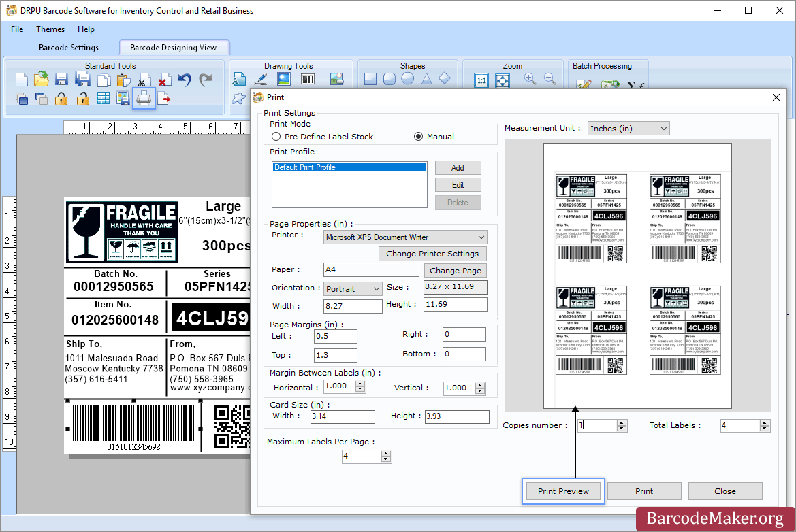Select Manual print mode
The height and width of the screenshot is (532, 796).
coord(418,137)
